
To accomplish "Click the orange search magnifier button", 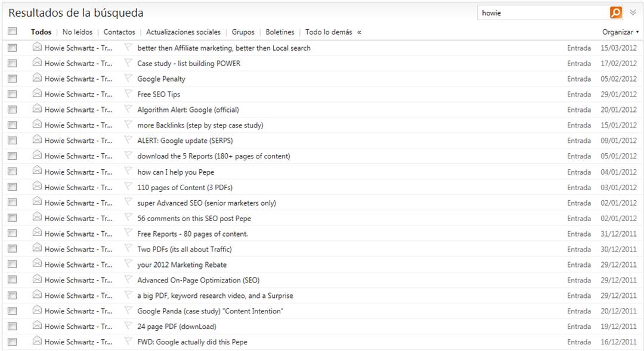I will [x=615, y=13].
